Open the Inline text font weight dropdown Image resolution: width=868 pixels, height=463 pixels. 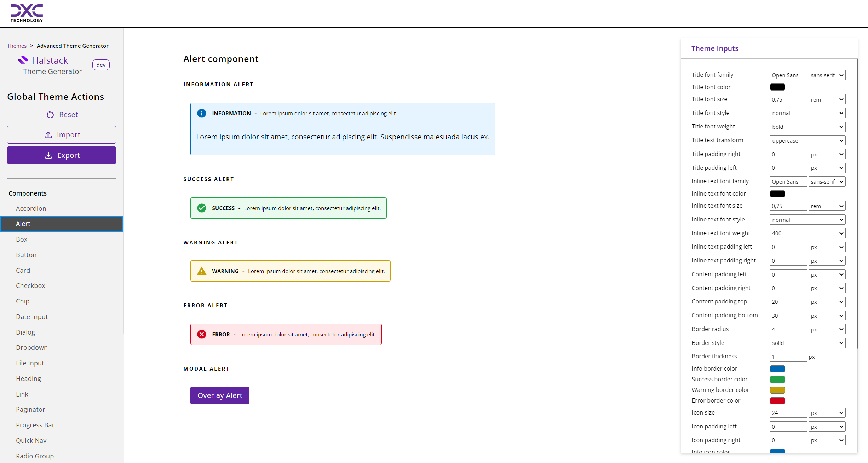pos(807,233)
